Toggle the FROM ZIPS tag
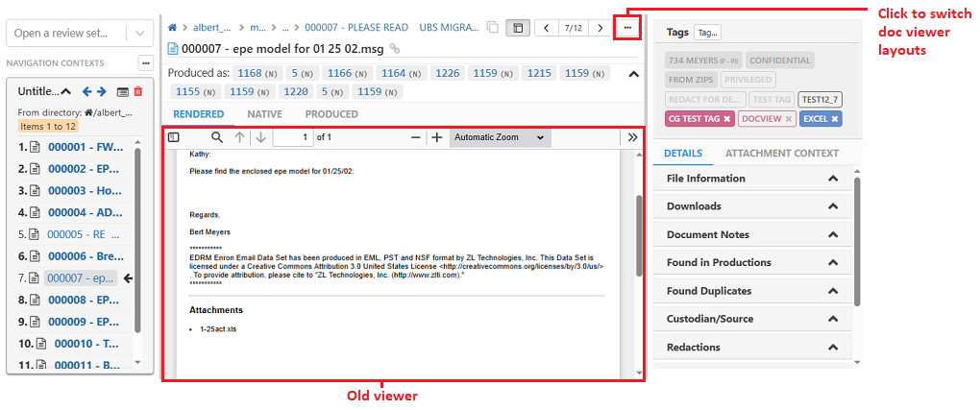 pos(692,80)
